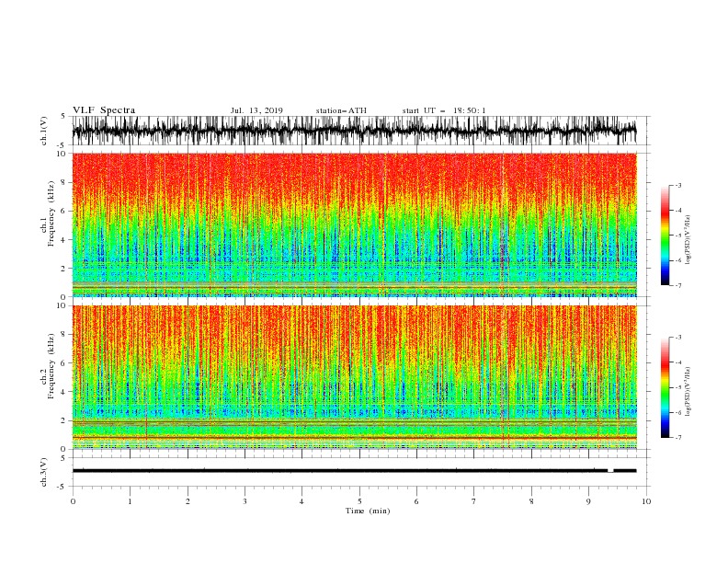Click the white gap in ch.3 trace
This screenshot has width=728, height=563.
pos(610,471)
